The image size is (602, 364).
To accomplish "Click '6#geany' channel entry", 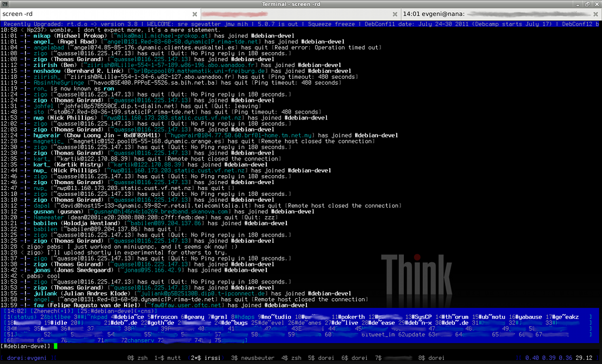I will click(192, 317).
